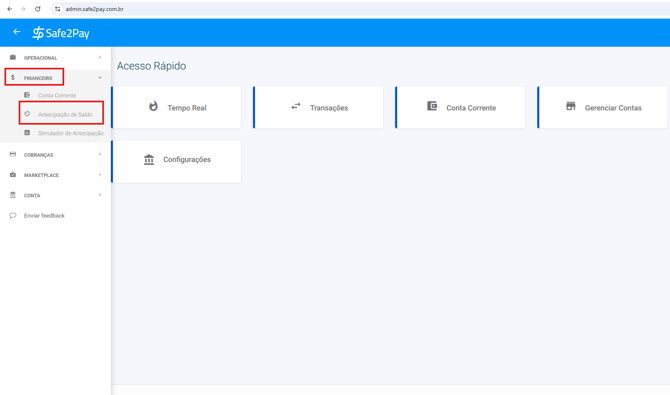Click the Enviar feedback speech bubble icon
The width and height of the screenshot is (670, 395).
click(x=13, y=215)
